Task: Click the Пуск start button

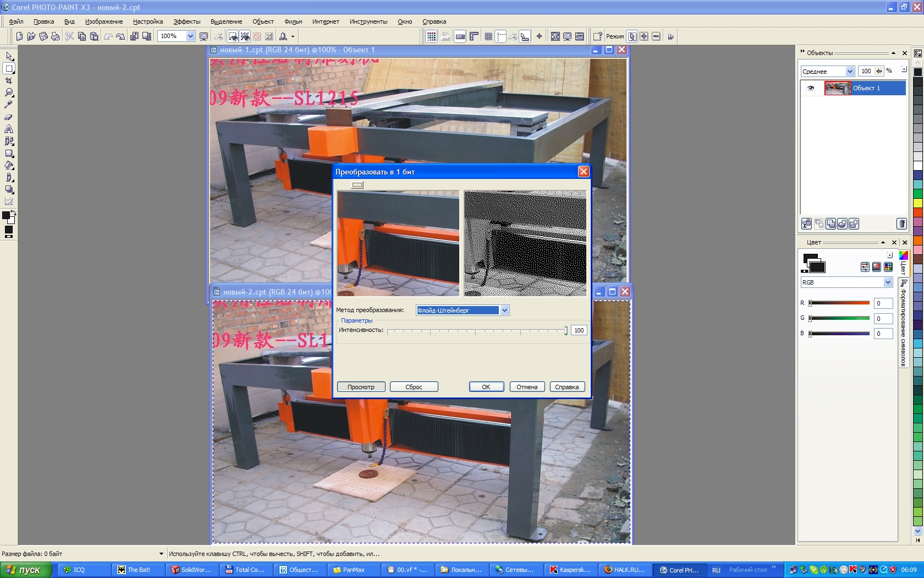Action: pos(25,570)
